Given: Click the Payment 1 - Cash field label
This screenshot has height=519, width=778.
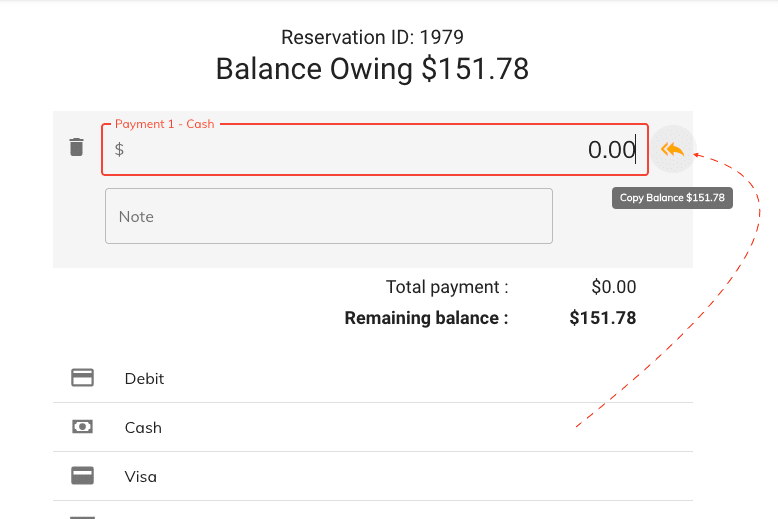Looking at the screenshot, I should (x=165, y=124).
